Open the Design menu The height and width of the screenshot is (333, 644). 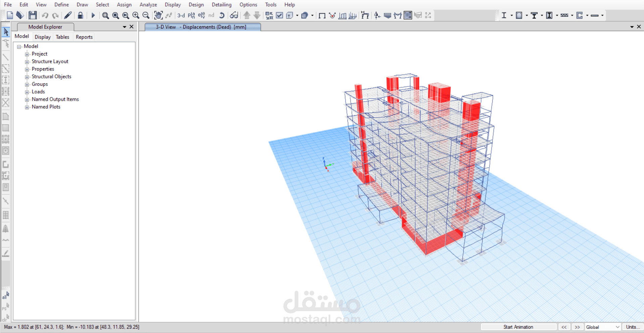(x=196, y=5)
